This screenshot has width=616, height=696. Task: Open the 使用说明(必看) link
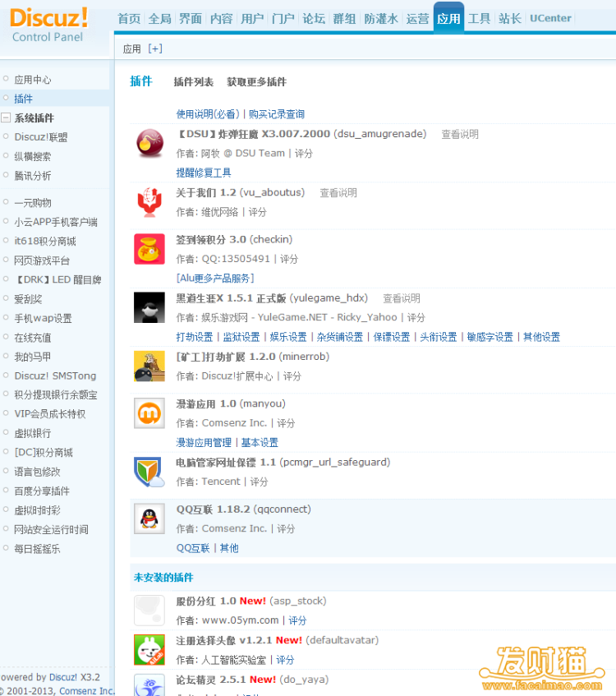(208, 114)
